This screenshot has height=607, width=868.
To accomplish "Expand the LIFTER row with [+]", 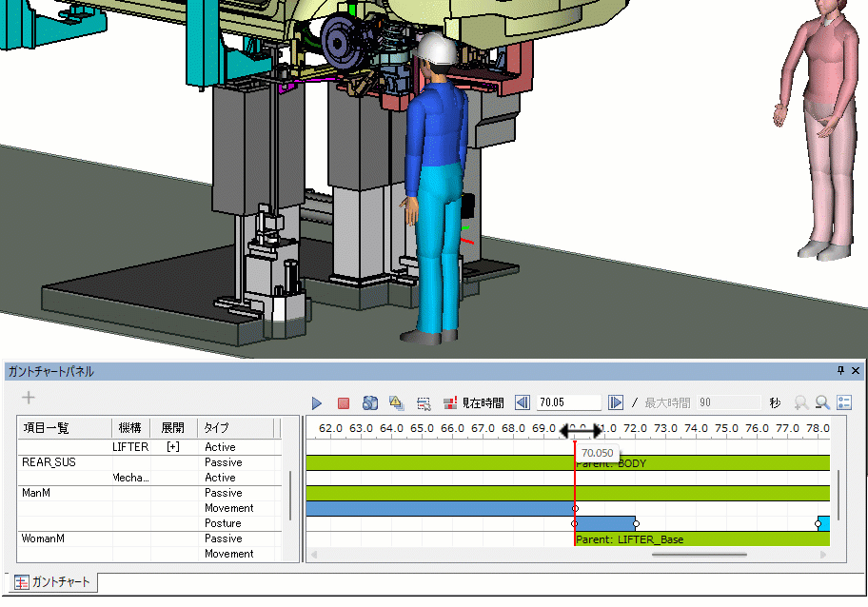I will 172,447.
